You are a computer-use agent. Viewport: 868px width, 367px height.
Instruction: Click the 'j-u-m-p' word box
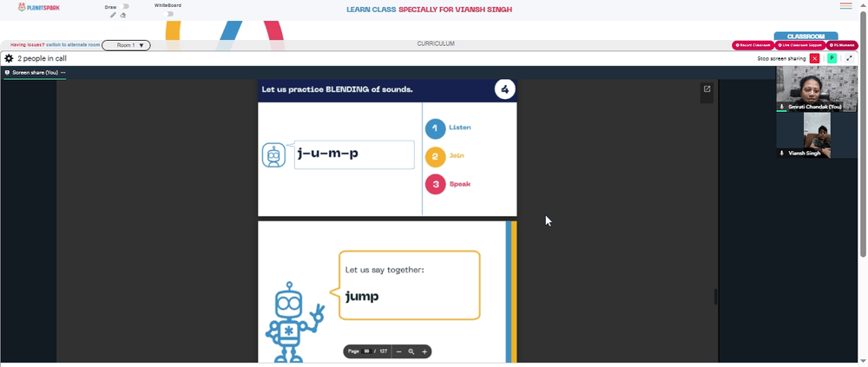(354, 154)
